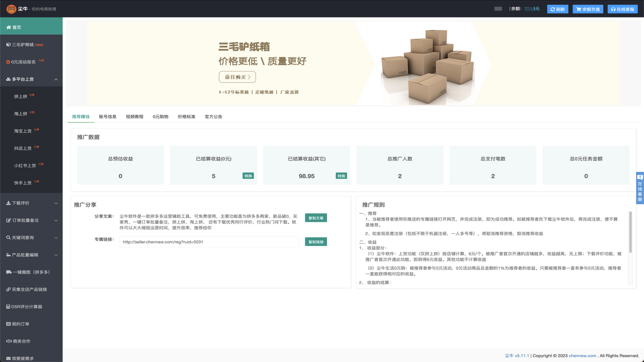Click the 前往购买 banner button
644x362 pixels.
236,77
